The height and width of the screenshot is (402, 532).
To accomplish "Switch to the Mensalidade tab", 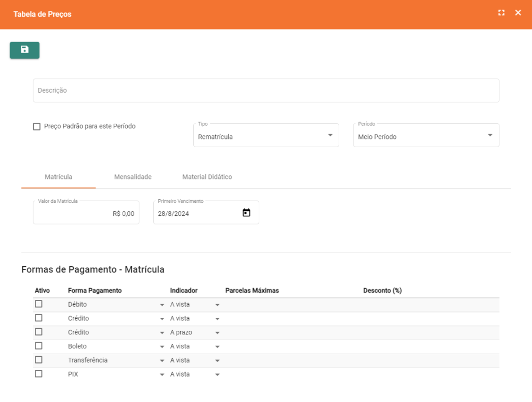I will tap(132, 177).
